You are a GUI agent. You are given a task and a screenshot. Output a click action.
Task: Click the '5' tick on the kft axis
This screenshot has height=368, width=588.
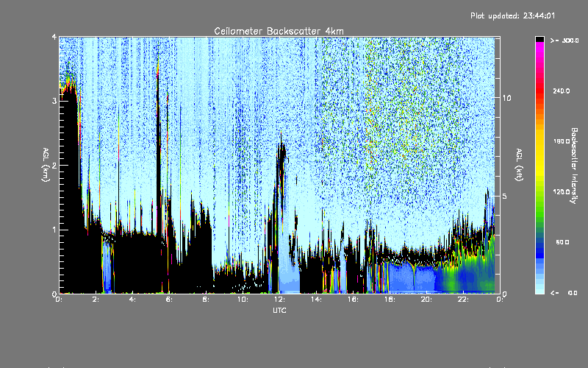pos(505,197)
